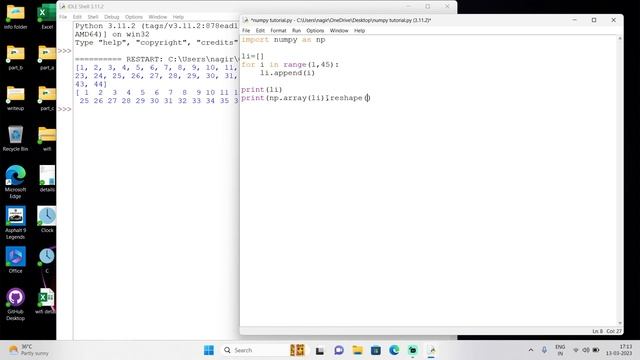
Task: Open the Windows Start menu
Action: (209, 350)
